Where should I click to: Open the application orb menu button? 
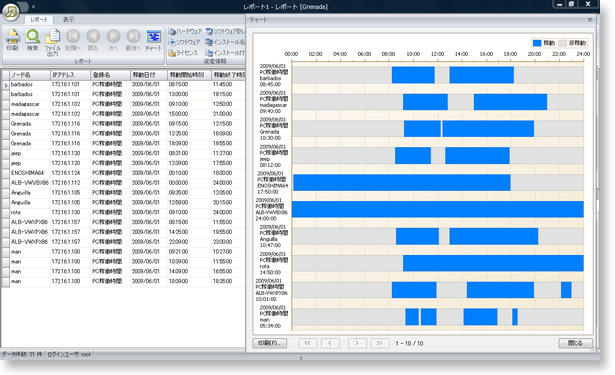pyautogui.click(x=11, y=12)
